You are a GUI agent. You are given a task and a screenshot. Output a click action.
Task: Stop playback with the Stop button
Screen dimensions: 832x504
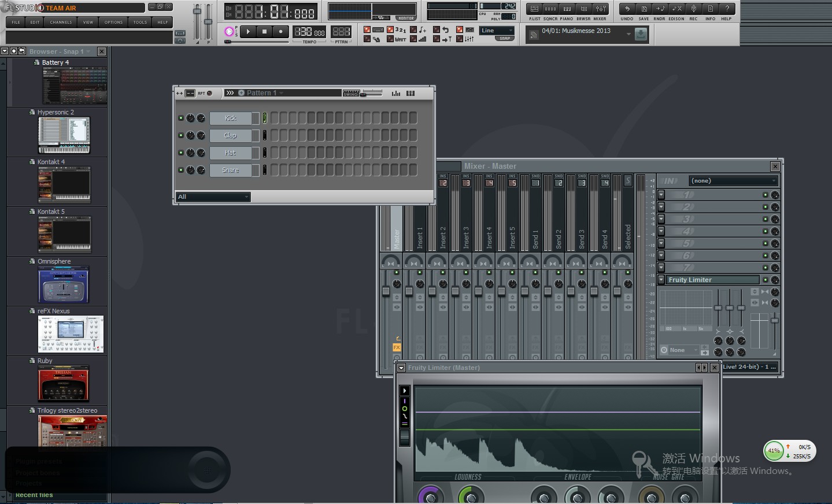click(265, 32)
